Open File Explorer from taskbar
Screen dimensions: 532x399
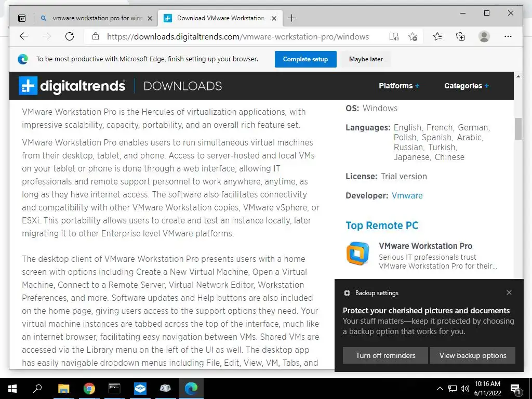pos(63,389)
